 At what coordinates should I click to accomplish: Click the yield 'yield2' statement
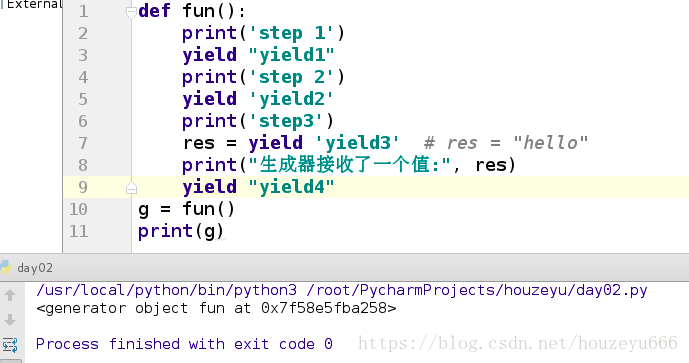[x=258, y=99]
